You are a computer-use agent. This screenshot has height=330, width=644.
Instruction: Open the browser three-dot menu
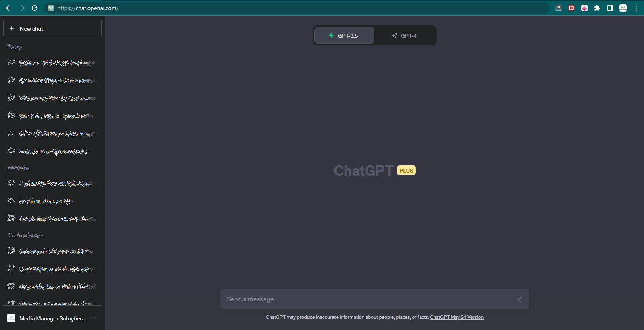(636, 8)
